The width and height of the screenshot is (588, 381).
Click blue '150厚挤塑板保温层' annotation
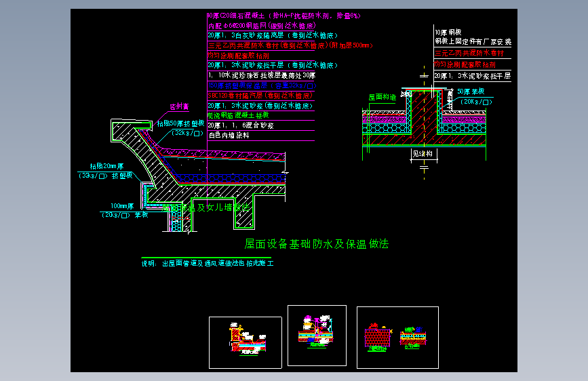coord(262,85)
